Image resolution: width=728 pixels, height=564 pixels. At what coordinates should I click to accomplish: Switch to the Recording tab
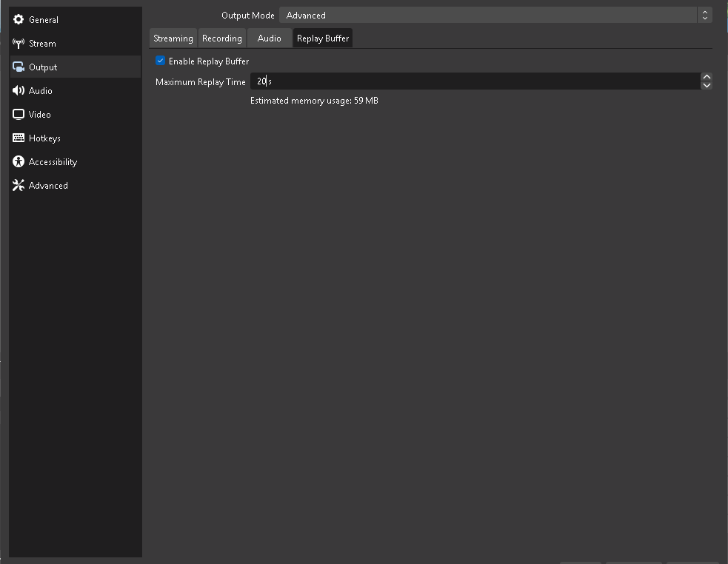(222, 38)
